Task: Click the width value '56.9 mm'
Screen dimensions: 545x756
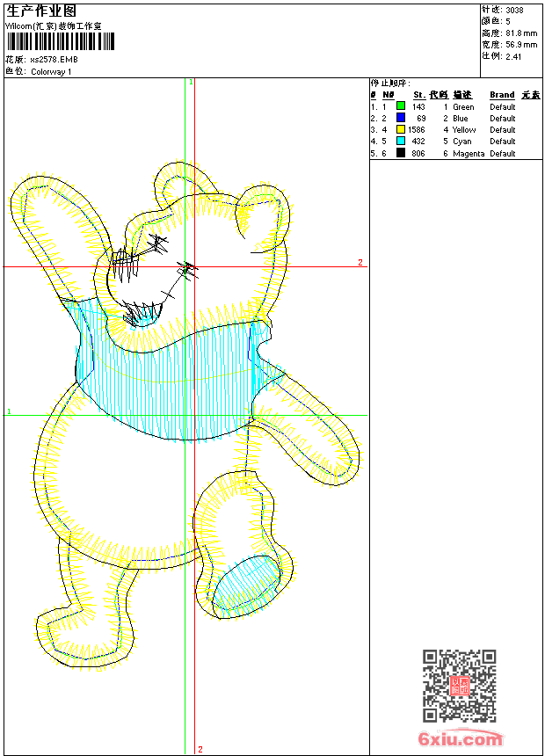Action: [521, 45]
